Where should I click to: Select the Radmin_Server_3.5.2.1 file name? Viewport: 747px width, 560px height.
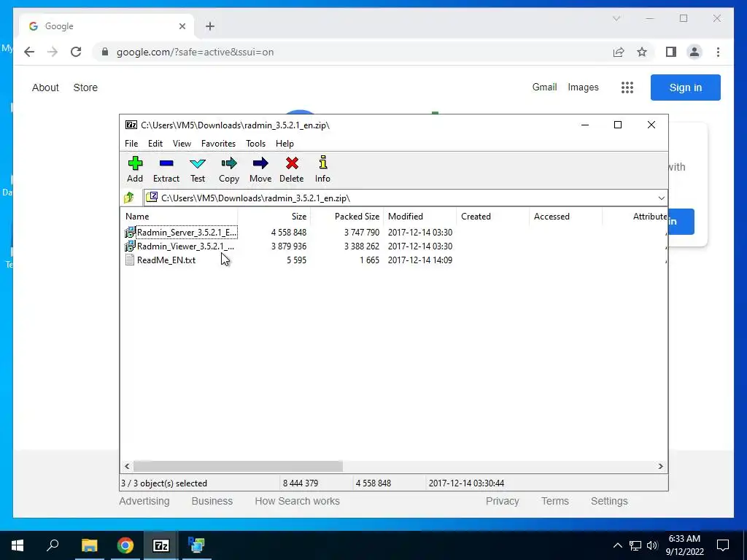pos(187,233)
